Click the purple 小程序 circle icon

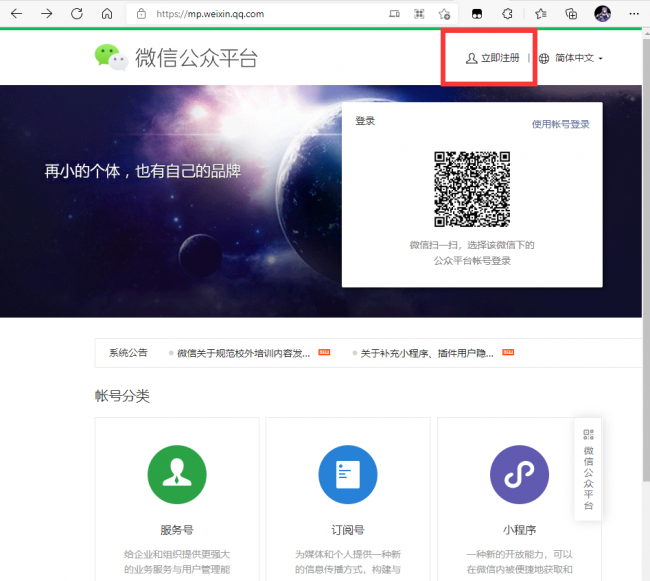(x=519, y=474)
